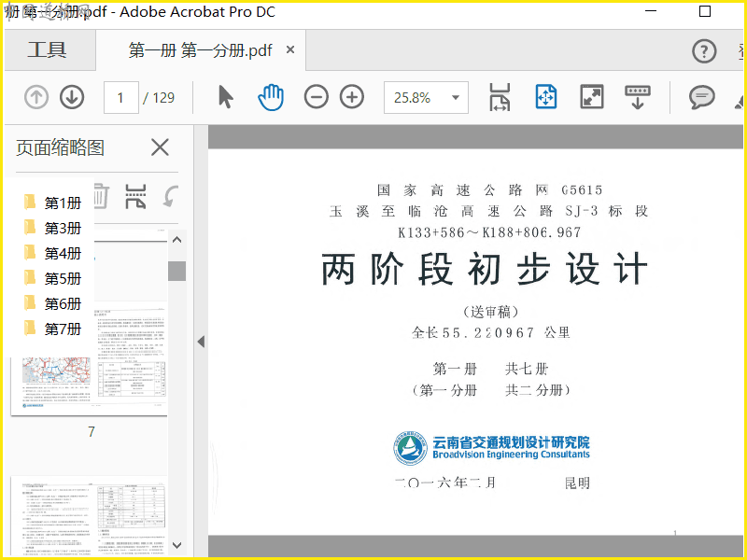Click the insert/extract pages icon in thumbnails panel

tap(135, 196)
